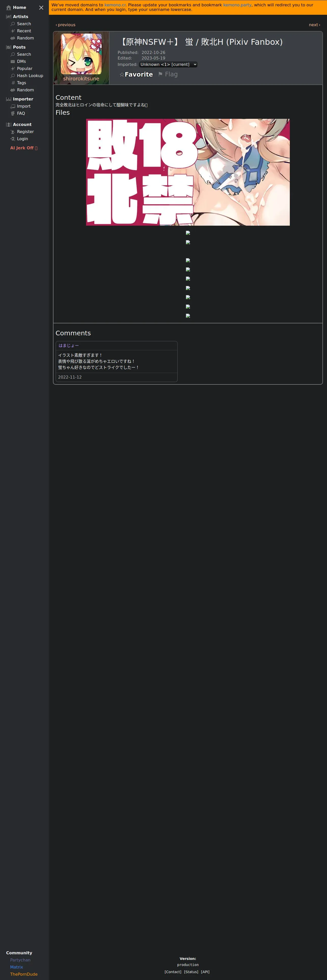This screenshot has width=327, height=980.
Task: Follow the kemono.party link in the banner
Action: (237, 5)
